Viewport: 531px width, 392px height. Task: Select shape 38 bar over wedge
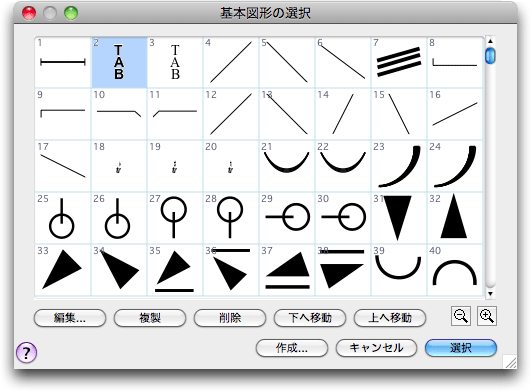coord(343,270)
